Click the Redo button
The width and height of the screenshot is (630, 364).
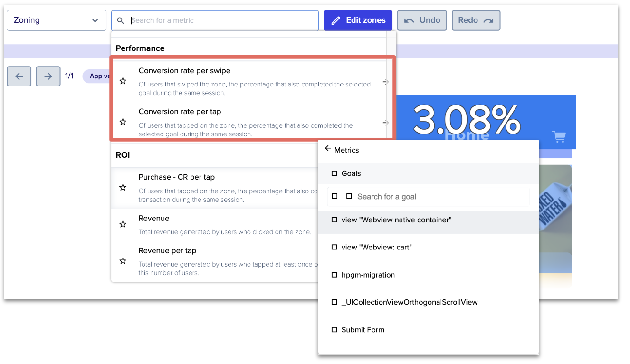coord(476,20)
